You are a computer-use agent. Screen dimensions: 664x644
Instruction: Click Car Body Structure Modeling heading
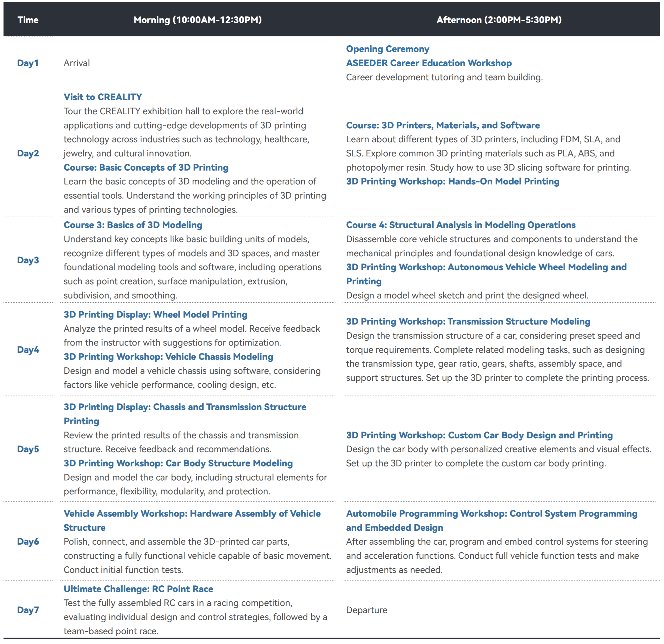[178, 463]
